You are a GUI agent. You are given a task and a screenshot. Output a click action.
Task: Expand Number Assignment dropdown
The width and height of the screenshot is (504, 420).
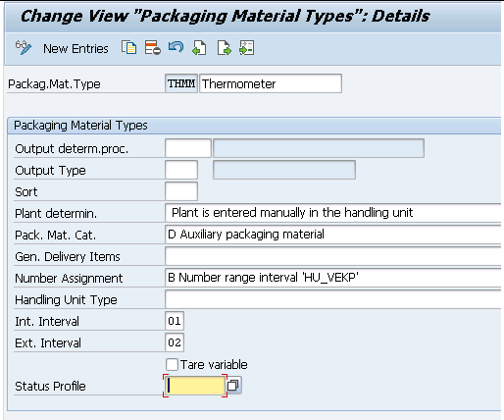point(333,278)
